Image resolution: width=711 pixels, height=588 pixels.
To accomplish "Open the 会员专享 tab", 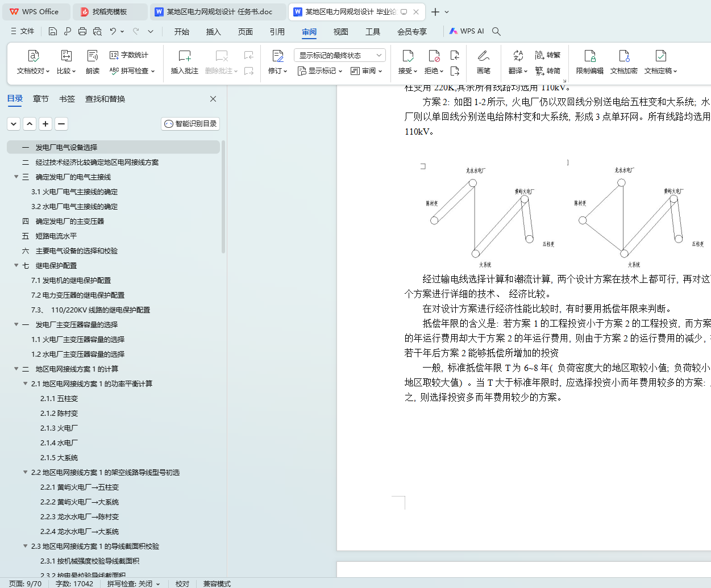I will point(412,31).
